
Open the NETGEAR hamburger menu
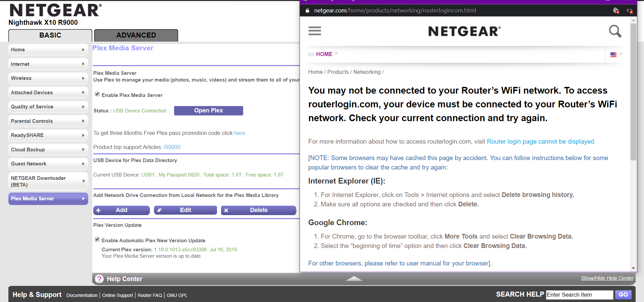315,31
